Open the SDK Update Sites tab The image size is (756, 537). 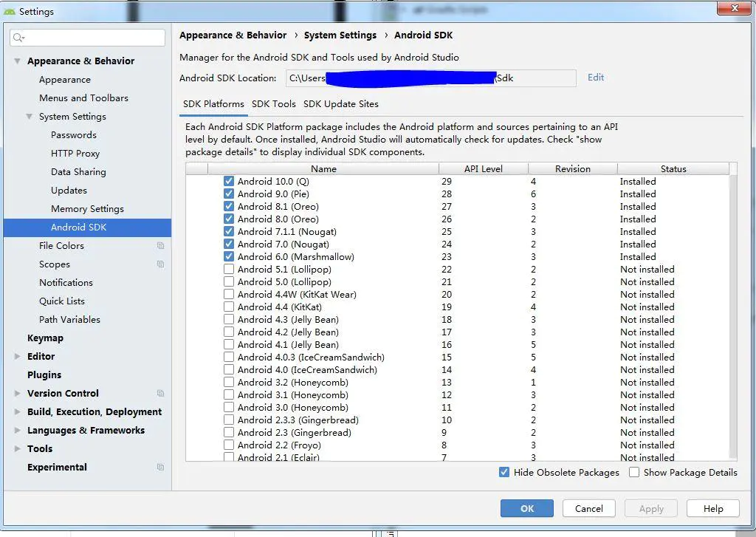point(341,104)
